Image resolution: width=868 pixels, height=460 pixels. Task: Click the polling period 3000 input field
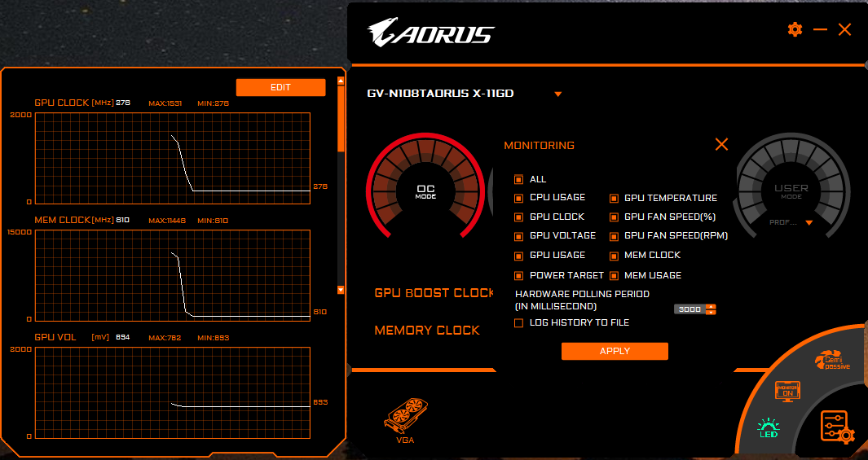(690, 309)
